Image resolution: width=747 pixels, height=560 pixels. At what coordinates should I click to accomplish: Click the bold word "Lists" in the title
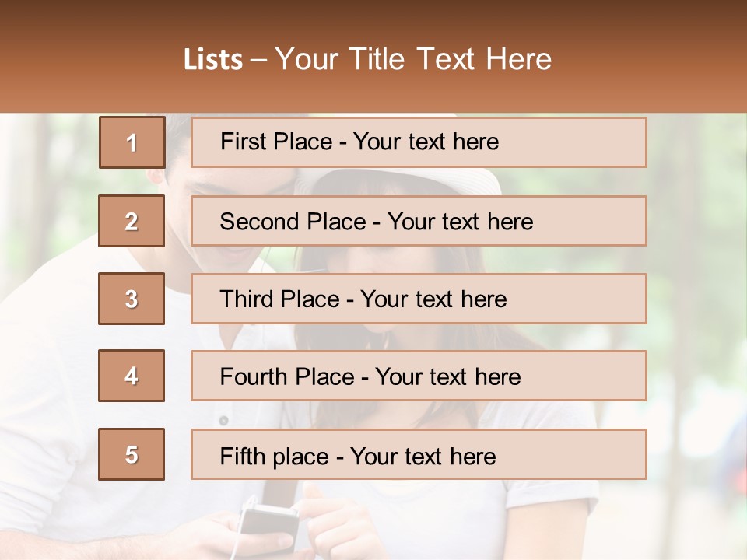(x=213, y=59)
